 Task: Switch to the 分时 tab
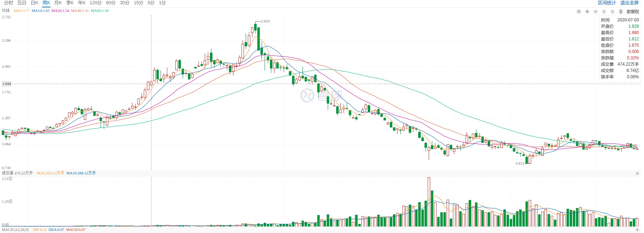coord(8,3)
